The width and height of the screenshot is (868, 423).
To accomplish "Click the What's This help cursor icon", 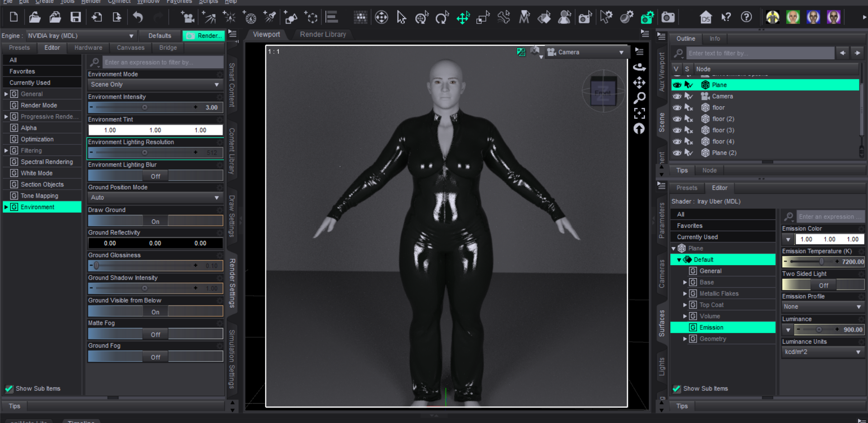I will click(x=726, y=18).
